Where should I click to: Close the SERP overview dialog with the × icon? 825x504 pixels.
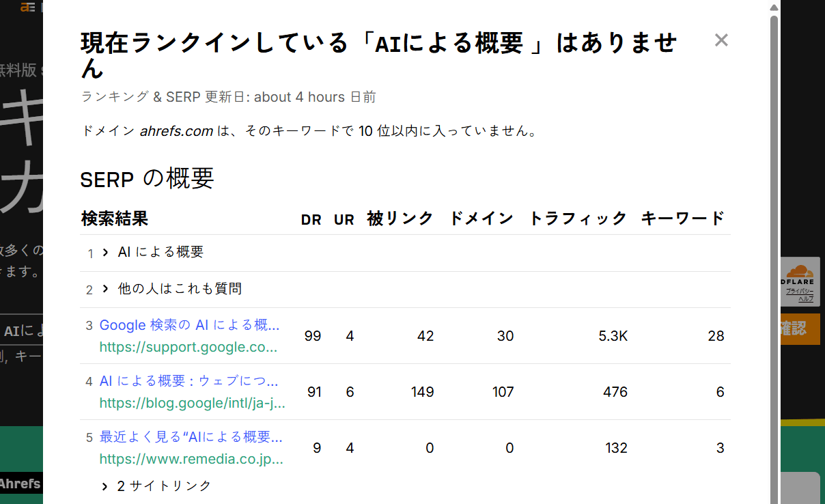click(721, 40)
